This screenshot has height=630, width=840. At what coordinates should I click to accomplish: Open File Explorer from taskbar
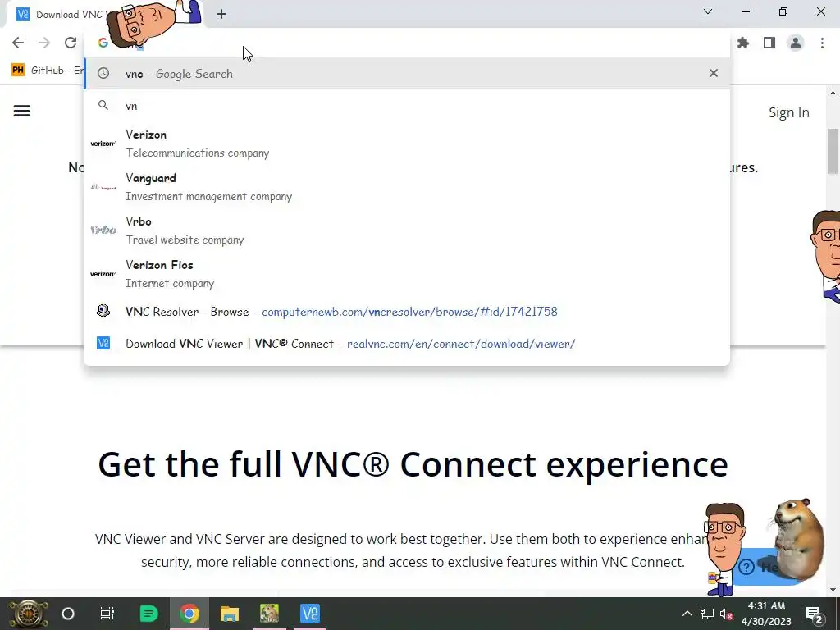[x=230, y=614]
